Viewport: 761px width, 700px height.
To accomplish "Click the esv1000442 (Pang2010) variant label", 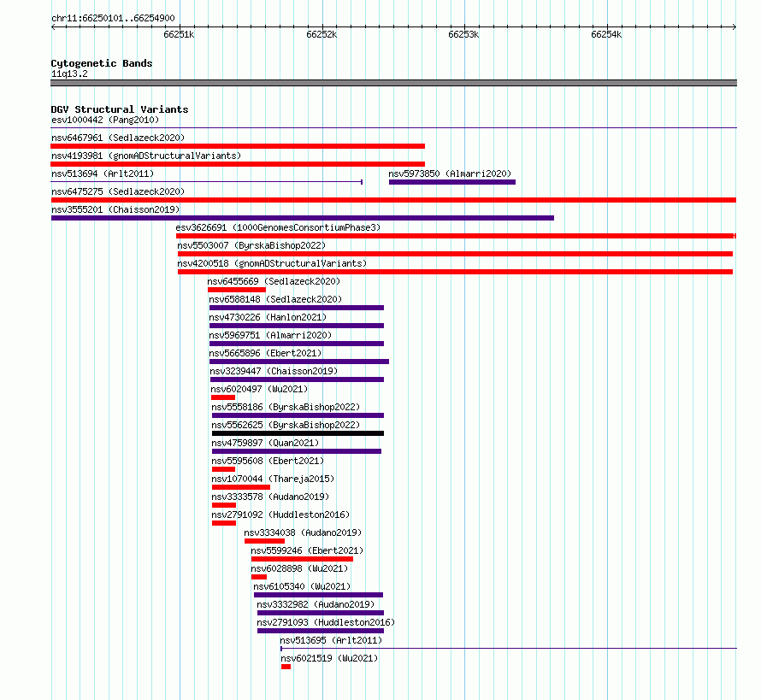I will coord(105,120).
